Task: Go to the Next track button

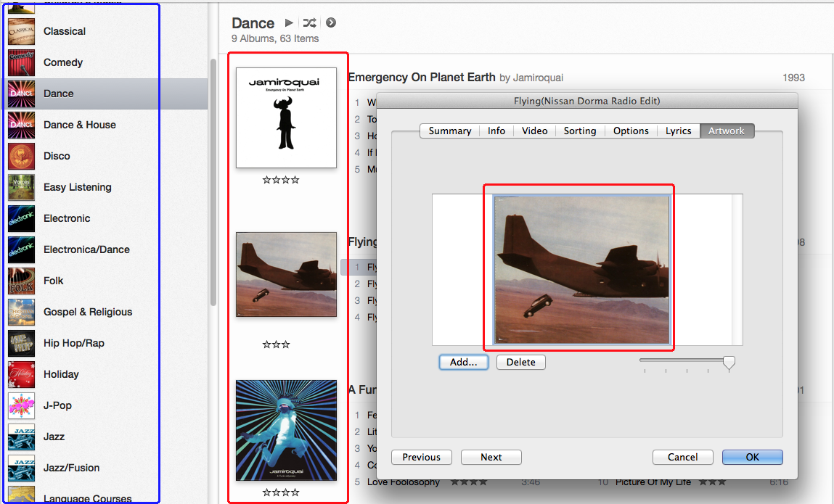Action: click(491, 457)
